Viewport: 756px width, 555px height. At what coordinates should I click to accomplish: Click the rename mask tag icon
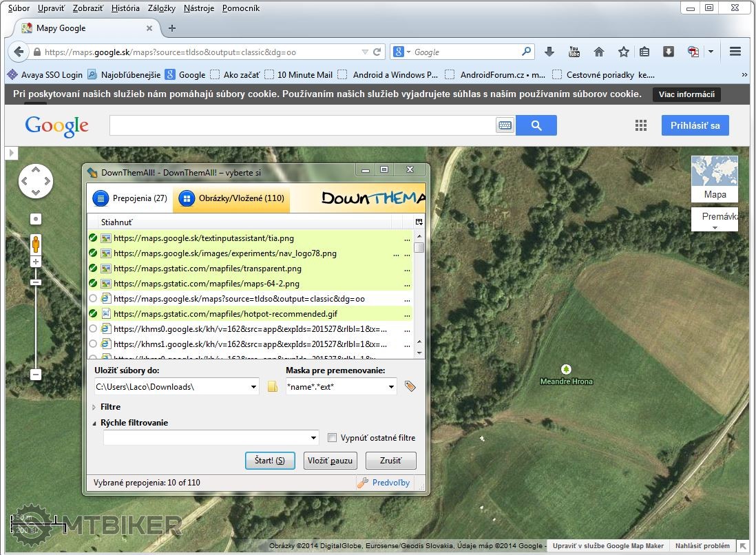coord(410,387)
